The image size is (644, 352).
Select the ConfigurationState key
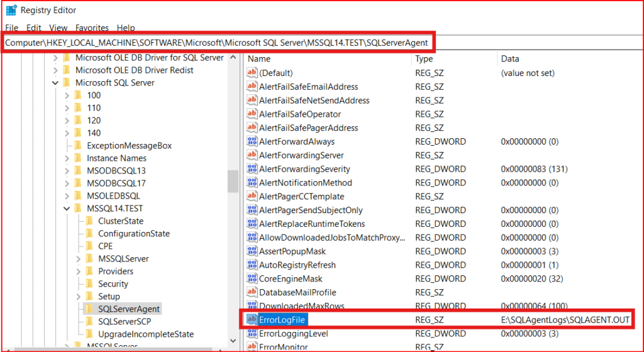point(134,233)
